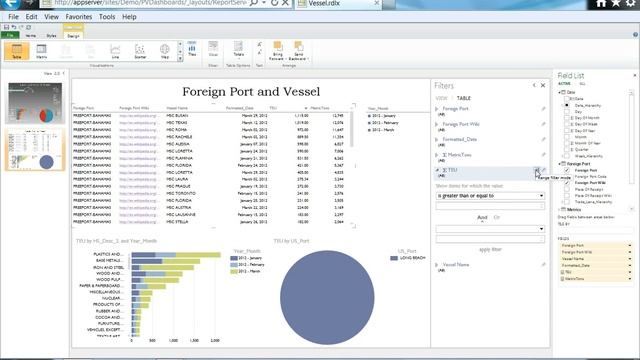
Task: Expand the MetricTons filter
Action: point(437,155)
